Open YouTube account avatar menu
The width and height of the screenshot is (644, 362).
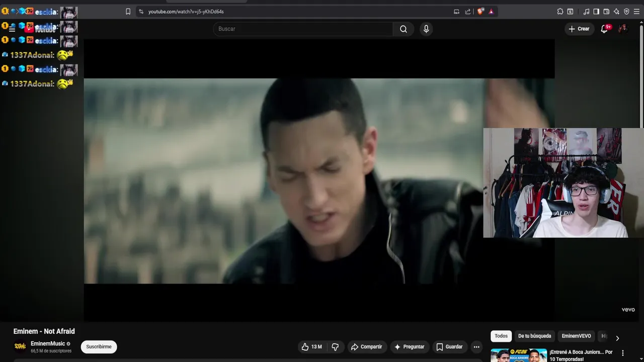[623, 29]
